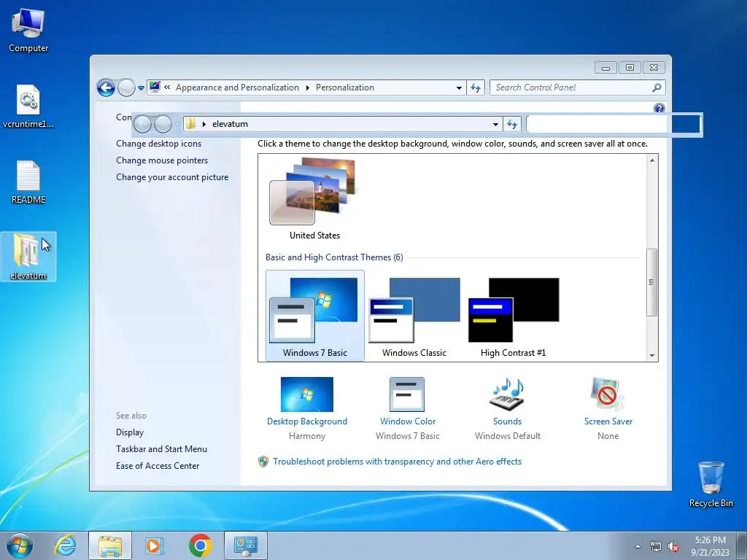
Task: Click the refresh button in elevatum window
Action: pyautogui.click(x=512, y=124)
